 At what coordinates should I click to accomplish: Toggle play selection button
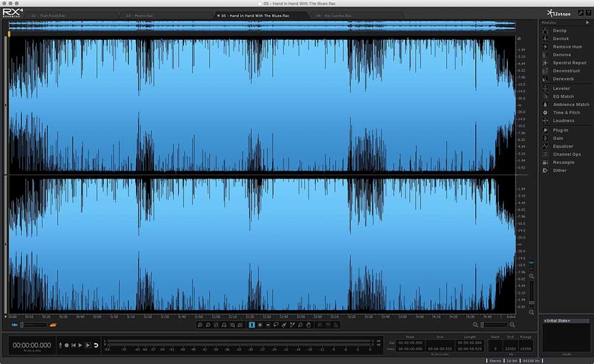[88, 345]
